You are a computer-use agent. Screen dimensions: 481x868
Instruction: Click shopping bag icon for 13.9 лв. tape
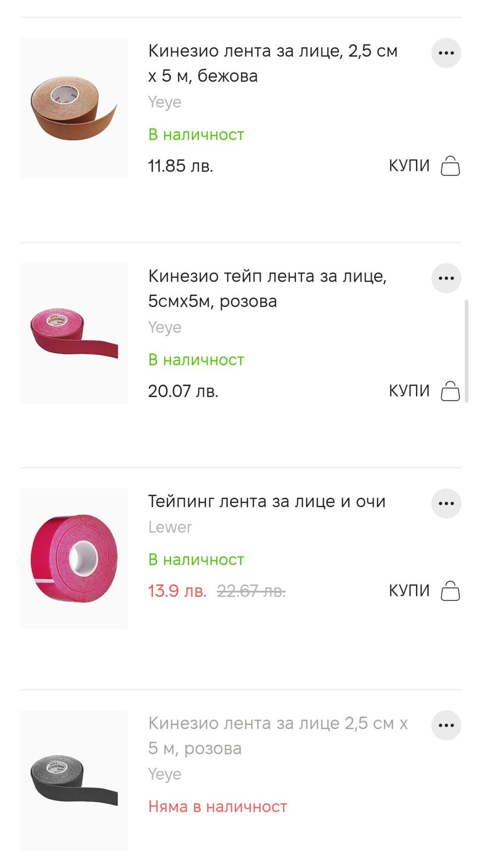[x=450, y=591]
